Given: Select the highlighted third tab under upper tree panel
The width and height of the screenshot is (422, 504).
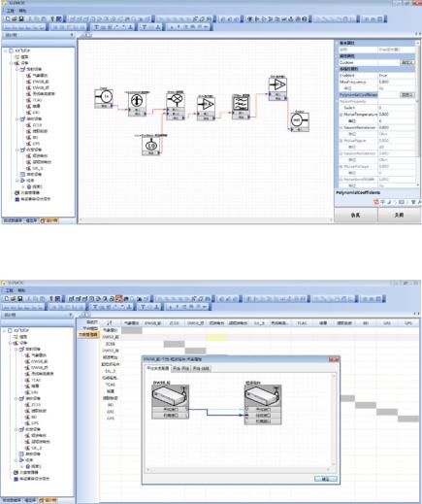Looking at the screenshot, I should [x=49, y=220].
